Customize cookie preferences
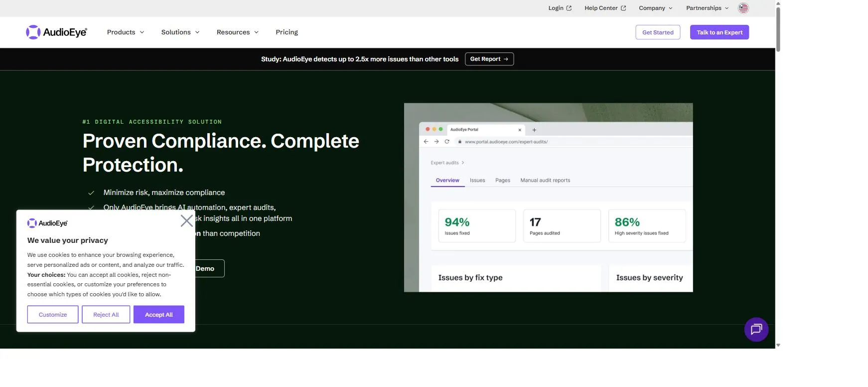 click(x=53, y=315)
